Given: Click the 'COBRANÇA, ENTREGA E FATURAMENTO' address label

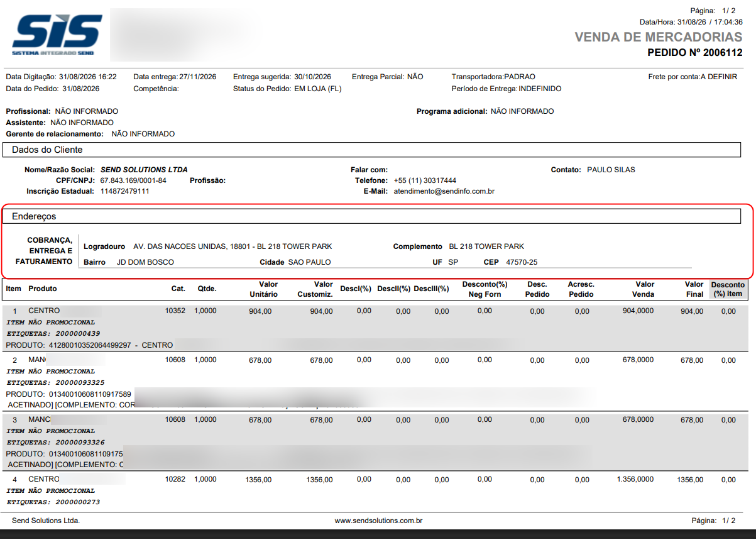Looking at the screenshot, I should point(44,251).
